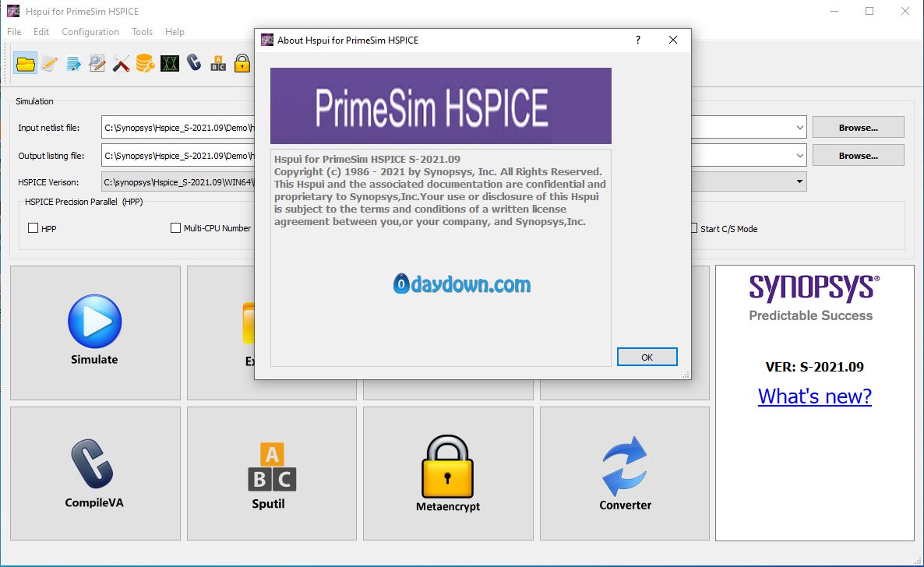Screen dimensions: 924x567
Task: Click OK in the About dialog
Action: (x=647, y=357)
